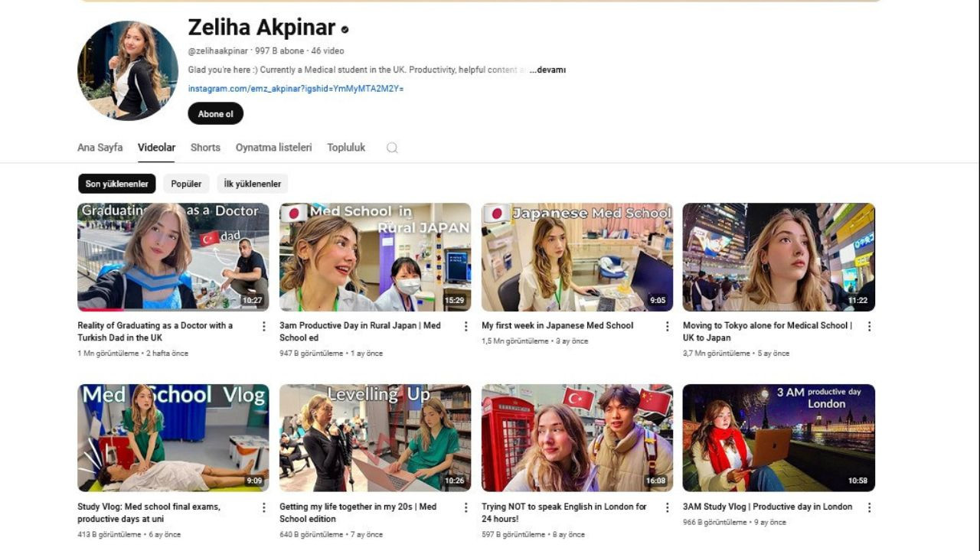The image size is (980, 551).
Task: Switch to the Shorts tab
Action: pyautogui.click(x=204, y=147)
